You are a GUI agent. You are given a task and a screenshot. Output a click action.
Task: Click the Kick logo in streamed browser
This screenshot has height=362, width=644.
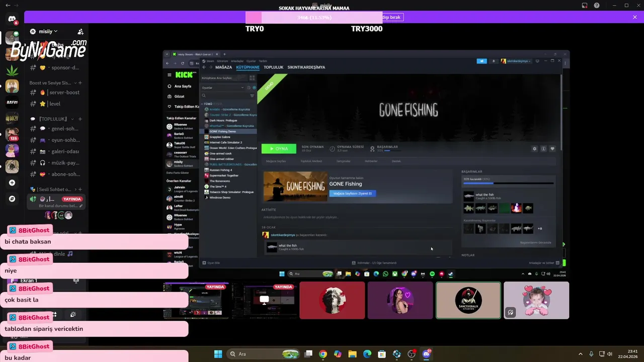tap(185, 75)
